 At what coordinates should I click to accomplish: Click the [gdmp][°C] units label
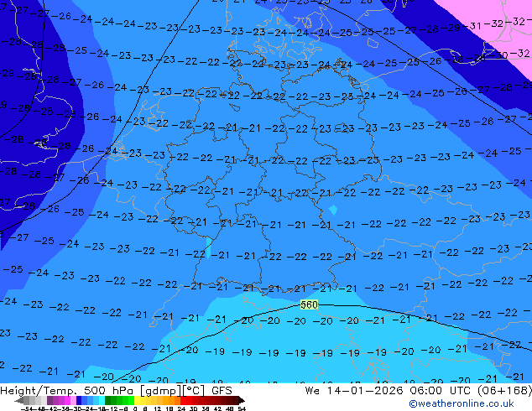(x=172, y=391)
